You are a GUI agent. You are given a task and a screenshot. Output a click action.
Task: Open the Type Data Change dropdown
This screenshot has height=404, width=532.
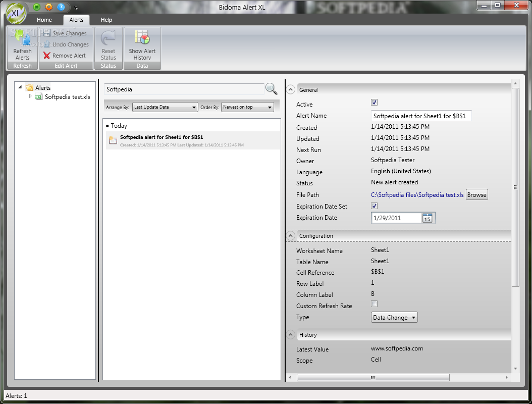pyautogui.click(x=394, y=318)
